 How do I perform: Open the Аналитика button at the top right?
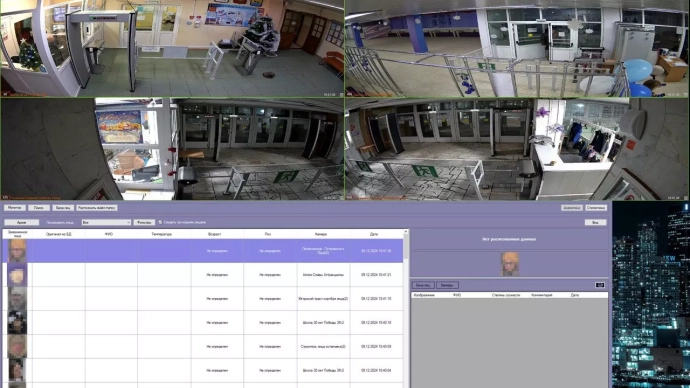pos(572,208)
